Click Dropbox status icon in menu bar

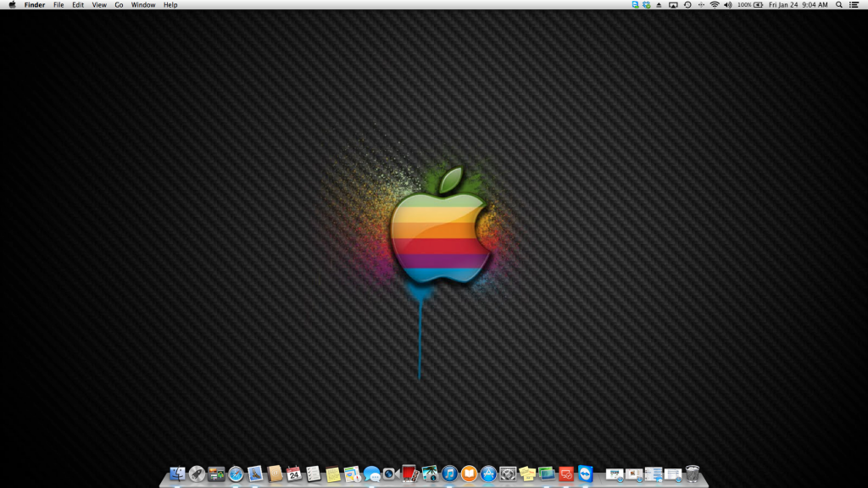(647, 4)
